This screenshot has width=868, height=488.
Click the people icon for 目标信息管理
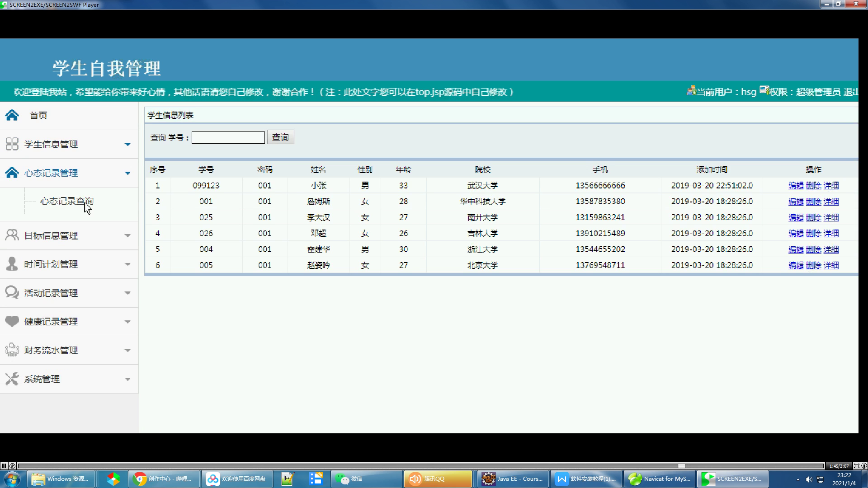click(12, 235)
